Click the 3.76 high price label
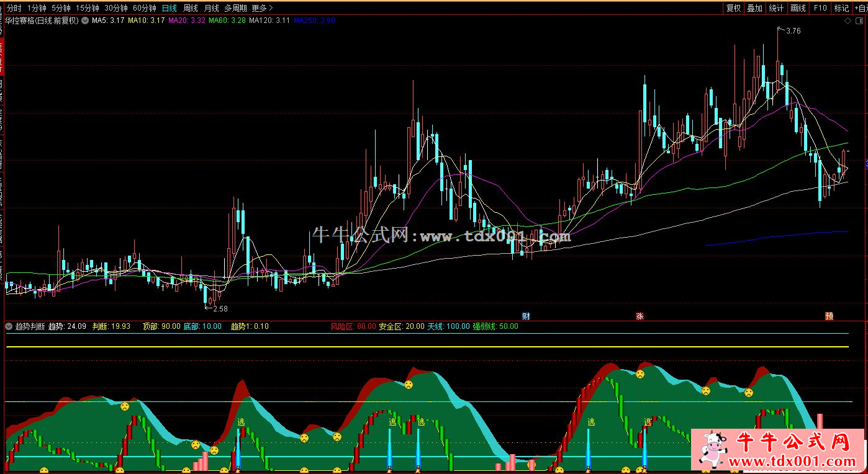 pyautogui.click(x=793, y=31)
